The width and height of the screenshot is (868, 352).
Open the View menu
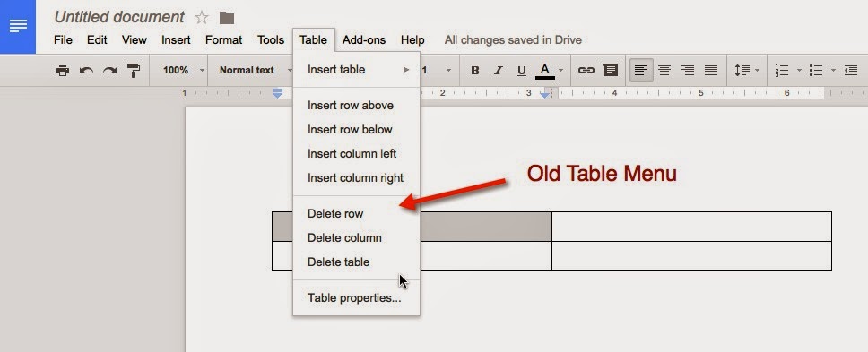[x=134, y=39]
